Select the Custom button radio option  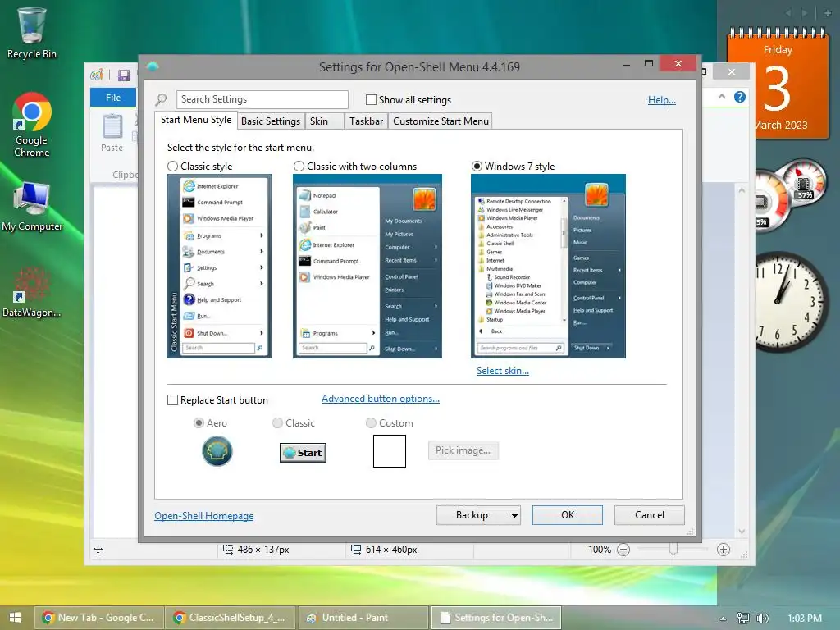pyautogui.click(x=371, y=423)
